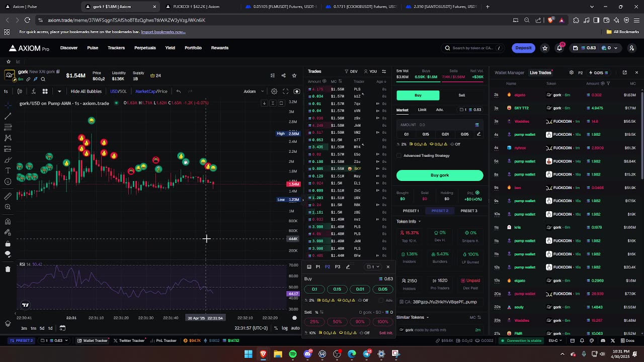Open the emoji icons drawing tool
The height and width of the screenshot is (362, 644).
click(8, 182)
